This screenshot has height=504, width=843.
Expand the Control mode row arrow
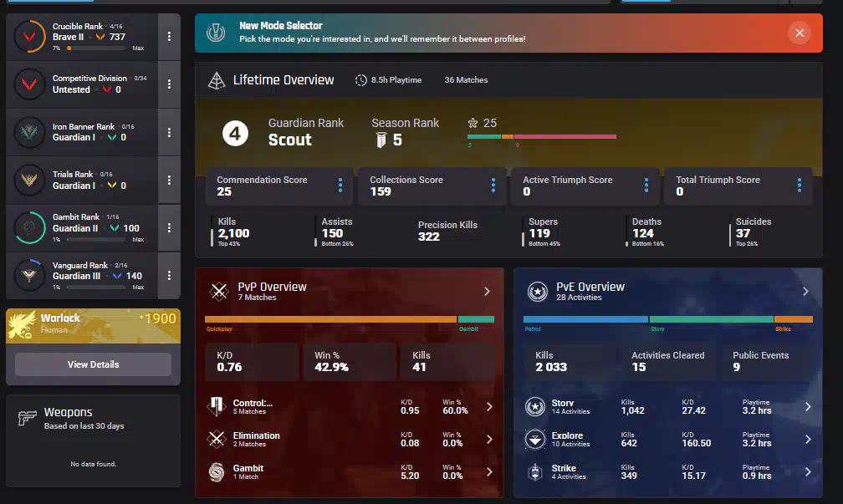pyautogui.click(x=489, y=407)
